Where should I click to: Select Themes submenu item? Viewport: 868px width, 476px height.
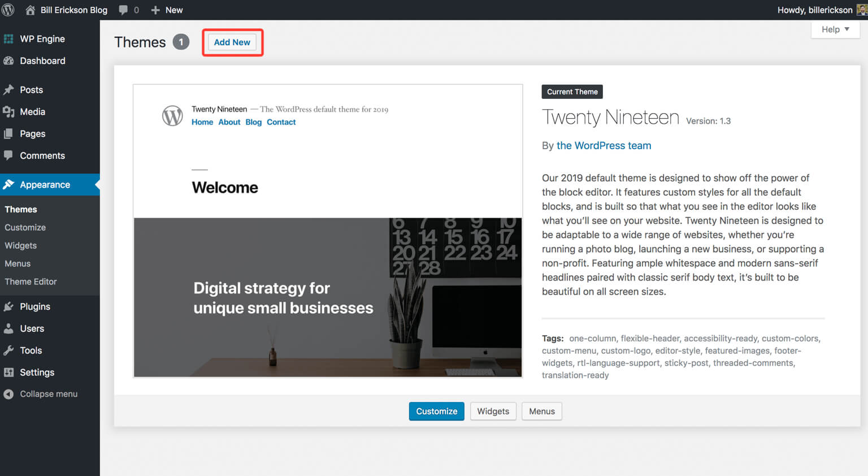21,209
